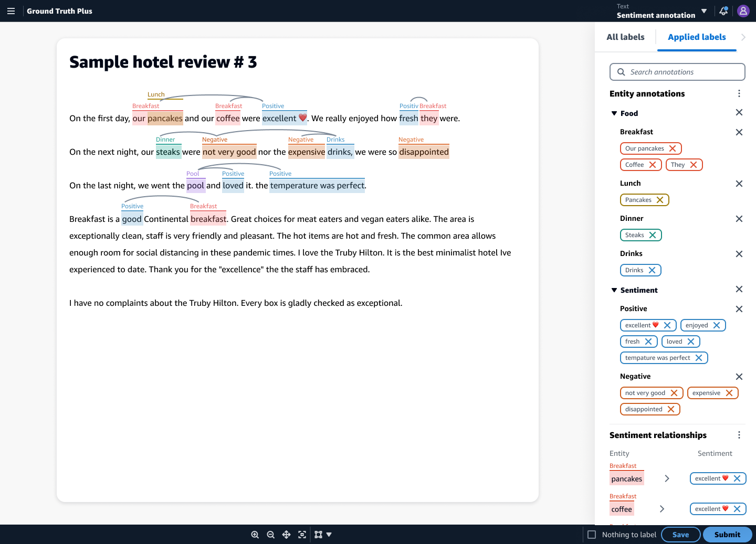Open the Sentiment relationships kebab menu
This screenshot has height=544, width=756.
(x=739, y=435)
